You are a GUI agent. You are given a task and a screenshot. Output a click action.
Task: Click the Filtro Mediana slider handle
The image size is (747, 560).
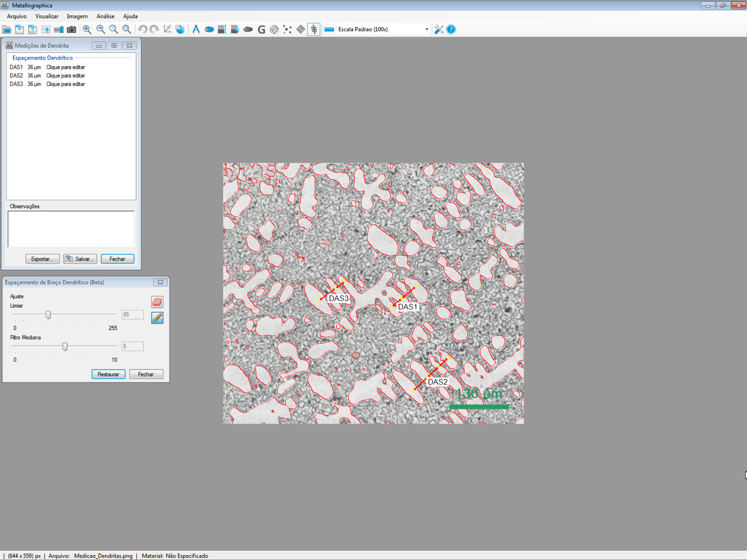coord(65,346)
